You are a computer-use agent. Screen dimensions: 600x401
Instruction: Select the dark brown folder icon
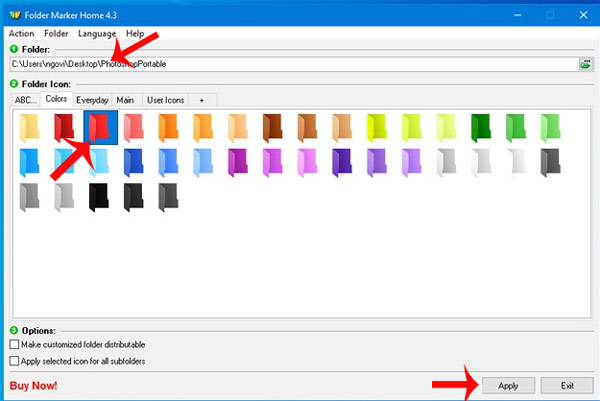pyautogui.click(x=272, y=127)
